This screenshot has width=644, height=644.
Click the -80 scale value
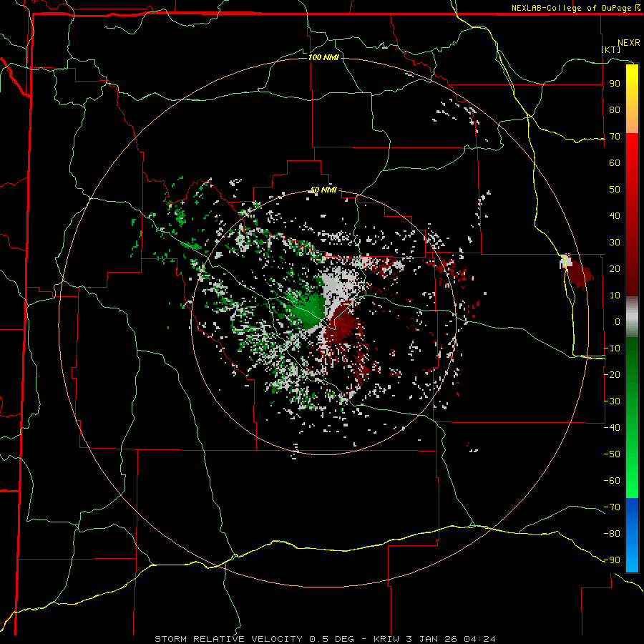[x=612, y=534]
